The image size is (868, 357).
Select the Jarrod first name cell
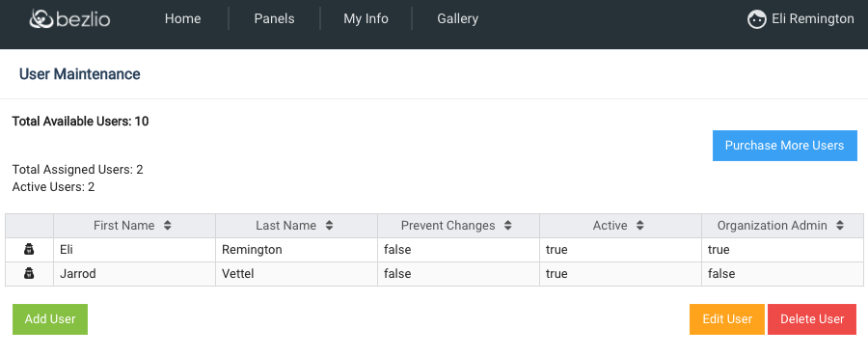134,273
